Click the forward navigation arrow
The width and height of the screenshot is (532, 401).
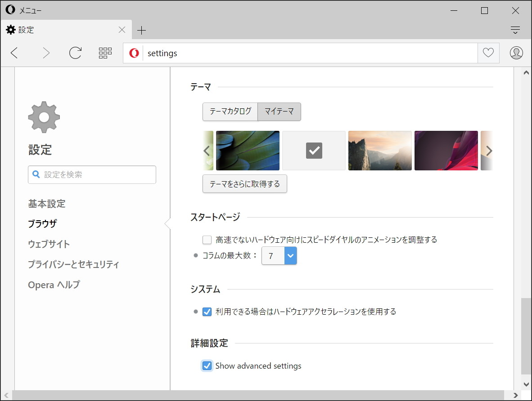pos(46,53)
